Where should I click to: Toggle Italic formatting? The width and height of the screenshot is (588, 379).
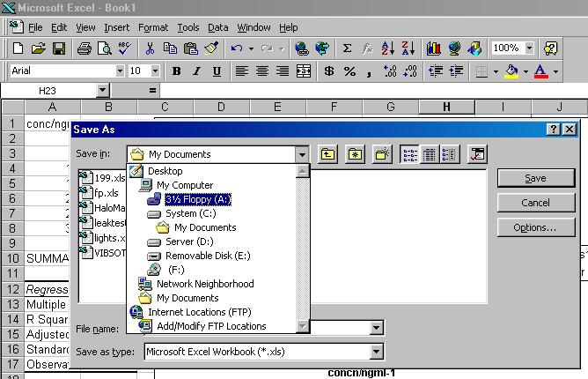[196, 71]
